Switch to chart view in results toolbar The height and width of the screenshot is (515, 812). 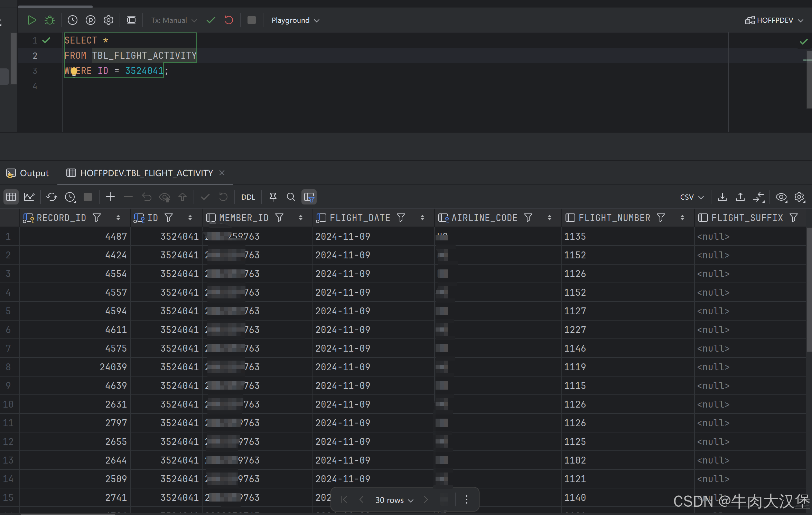pyautogui.click(x=29, y=197)
